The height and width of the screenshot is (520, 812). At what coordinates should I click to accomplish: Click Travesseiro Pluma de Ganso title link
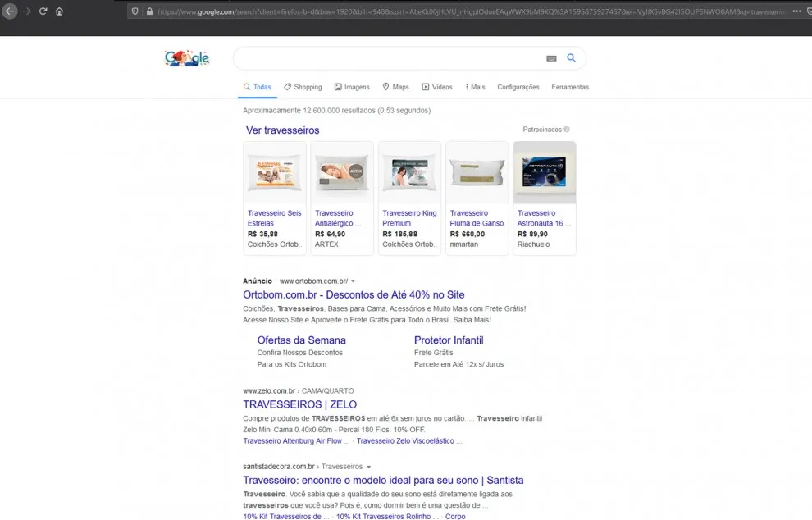477,218
